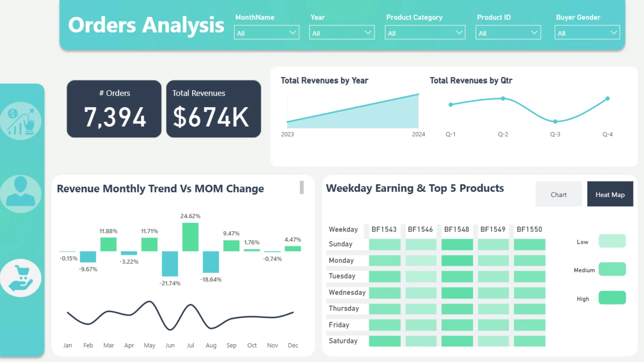The height and width of the screenshot is (362, 644).
Task: Click the Weekday column header
Action: tap(343, 230)
